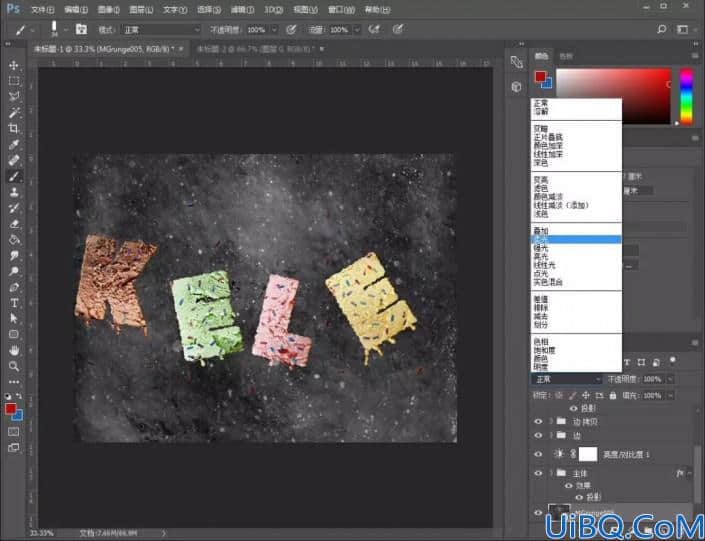The width and height of the screenshot is (705, 541).
Task: Select the Magic Wand tool
Action: (14, 112)
